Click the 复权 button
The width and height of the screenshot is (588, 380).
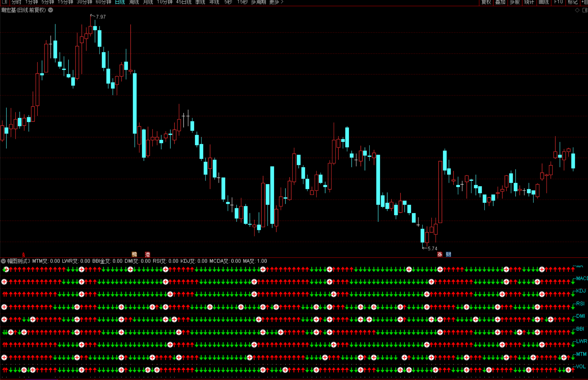486,2
